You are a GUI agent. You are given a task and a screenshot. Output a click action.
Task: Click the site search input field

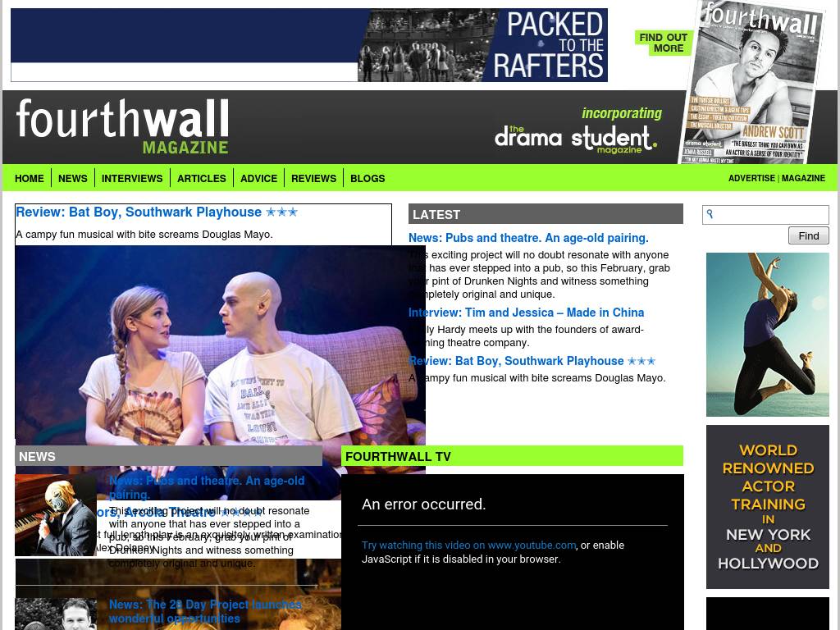coord(765,214)
